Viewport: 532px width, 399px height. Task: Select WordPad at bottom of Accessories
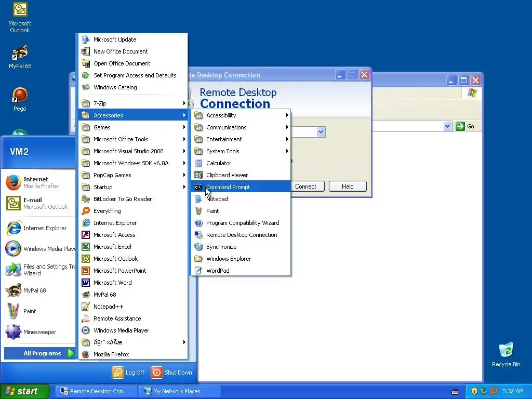point(241,270)
